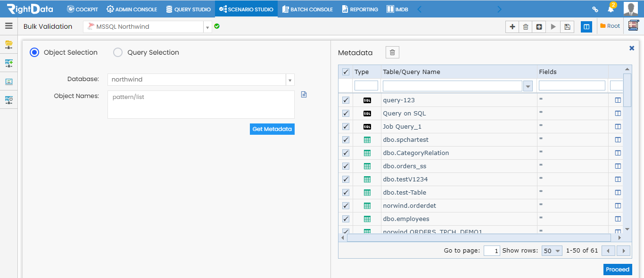The width and height of the screenshot is (644, 278).
Task: Open the REPORTING tab
Action: (360, 9)
